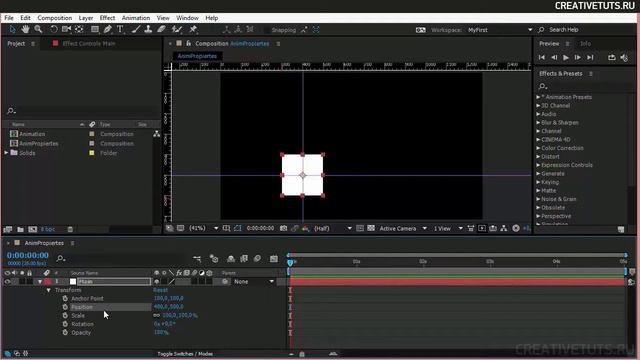Select the Clone Stamp tool
The height and width of the screenshot is (360, 640).
click(148, 29)
